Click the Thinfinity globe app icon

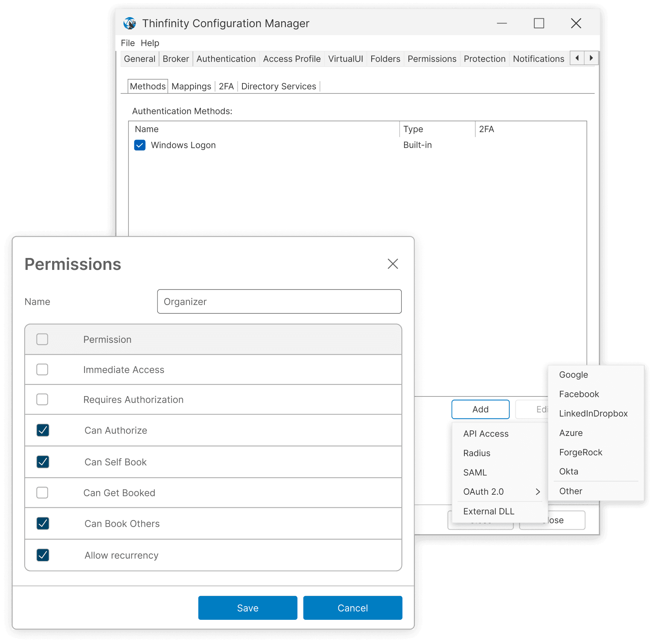tap(130, 23)
